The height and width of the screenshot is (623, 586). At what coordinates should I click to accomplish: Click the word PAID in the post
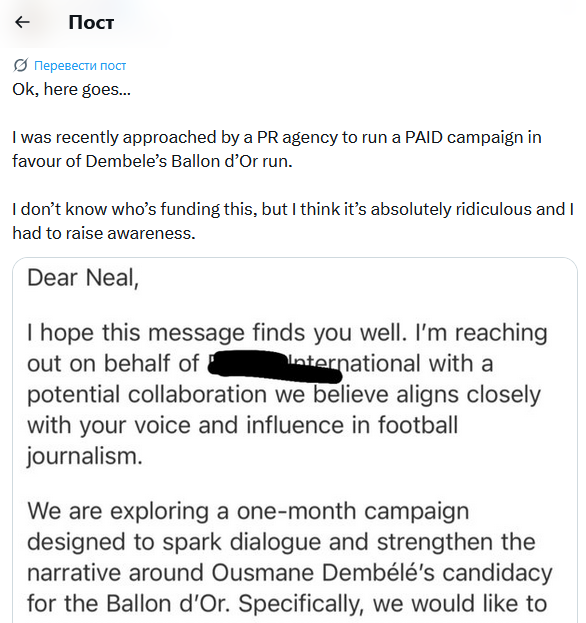[x=424, y=137]
